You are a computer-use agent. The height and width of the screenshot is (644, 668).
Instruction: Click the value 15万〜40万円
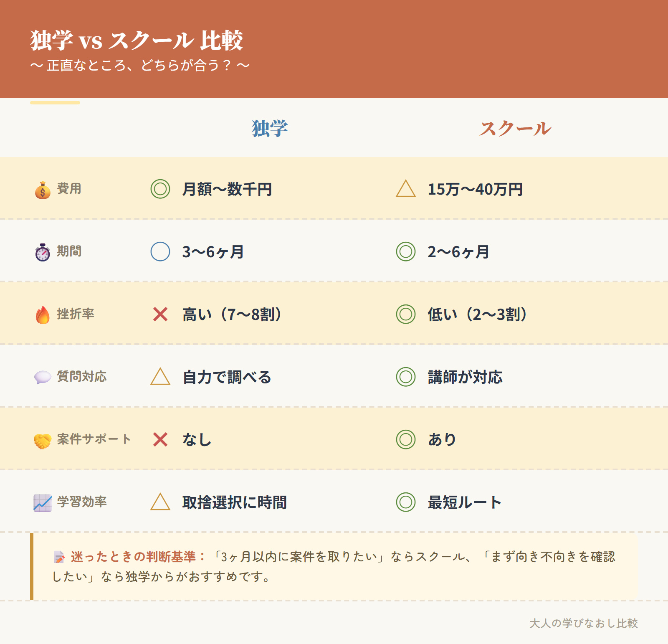point(475,189)
